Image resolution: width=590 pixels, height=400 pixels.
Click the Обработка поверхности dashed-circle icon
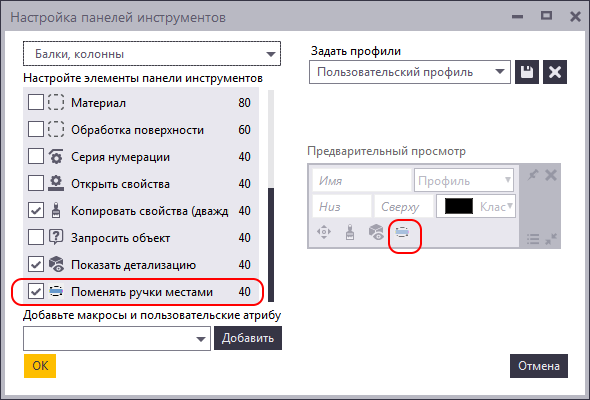click(x=56, y=130)
